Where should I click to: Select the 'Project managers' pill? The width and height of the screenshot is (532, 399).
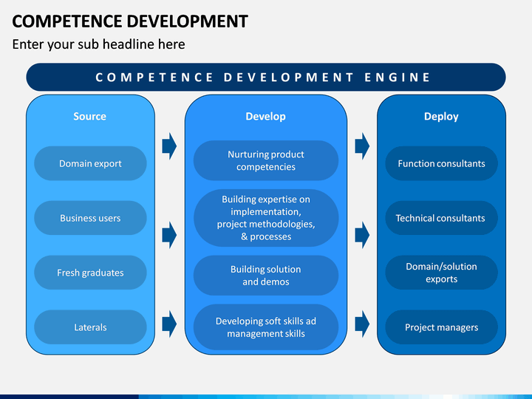coord(441,327)
